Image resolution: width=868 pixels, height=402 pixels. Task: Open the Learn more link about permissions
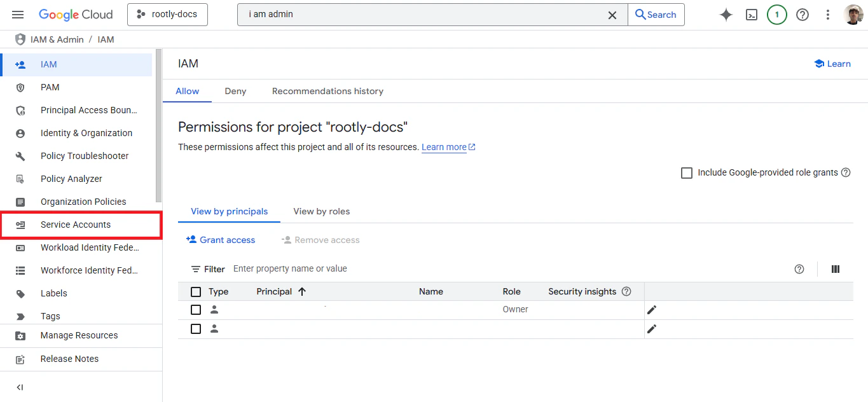coord(444,147)
